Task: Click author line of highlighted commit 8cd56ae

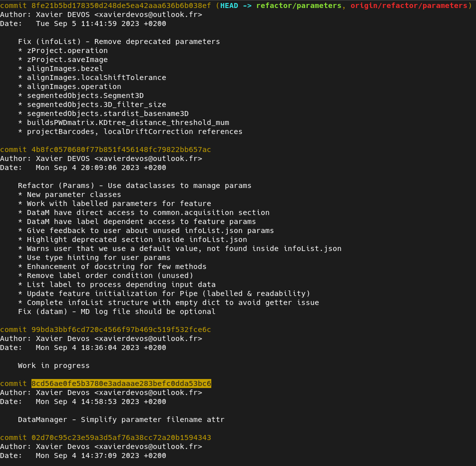Action: tap(101, 392)
